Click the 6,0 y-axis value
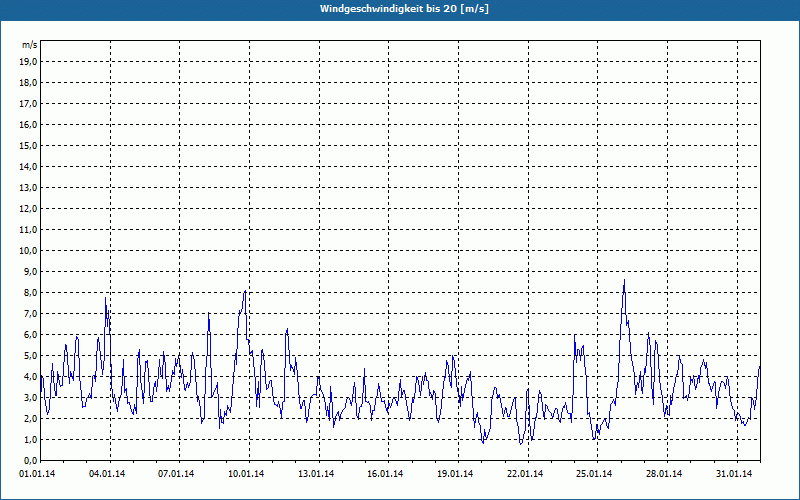This screenshot has height=500, width=800. click(30, 334)
